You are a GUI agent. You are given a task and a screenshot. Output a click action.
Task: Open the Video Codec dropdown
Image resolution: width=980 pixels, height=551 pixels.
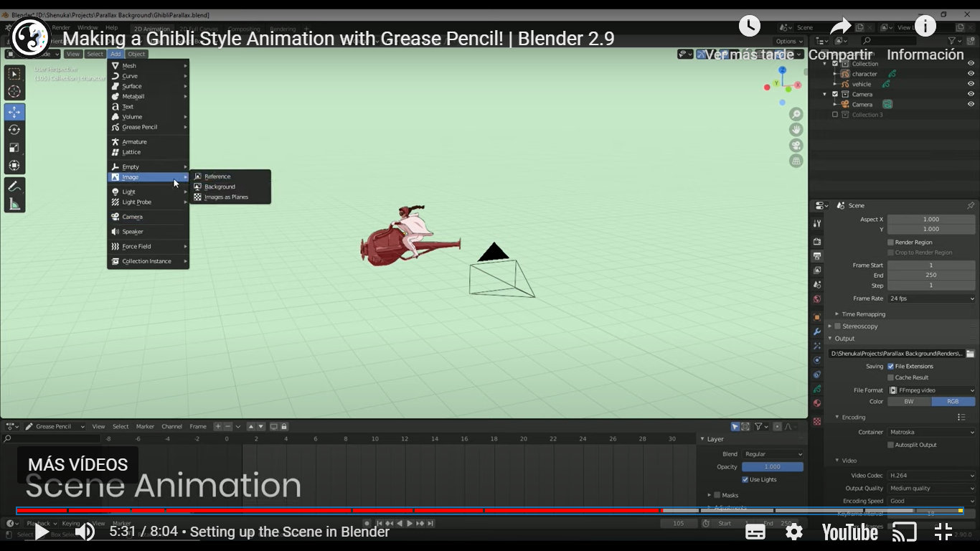(931, 476)
